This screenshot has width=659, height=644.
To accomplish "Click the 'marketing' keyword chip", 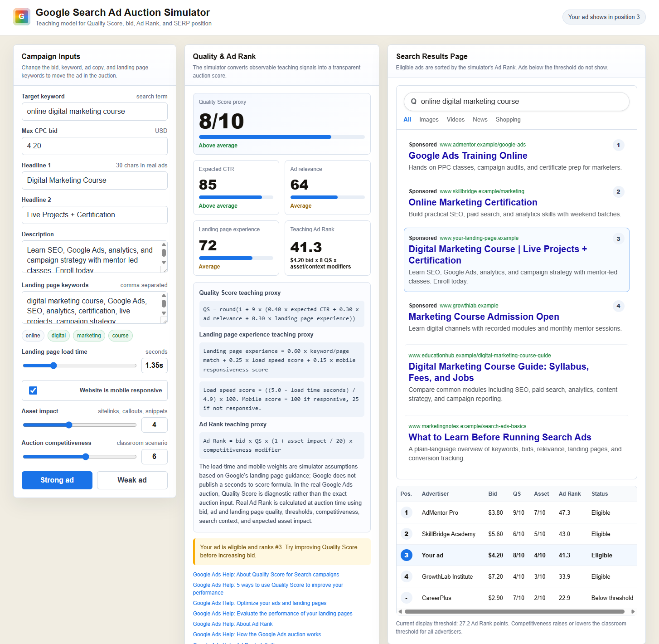I will point(89,336).
